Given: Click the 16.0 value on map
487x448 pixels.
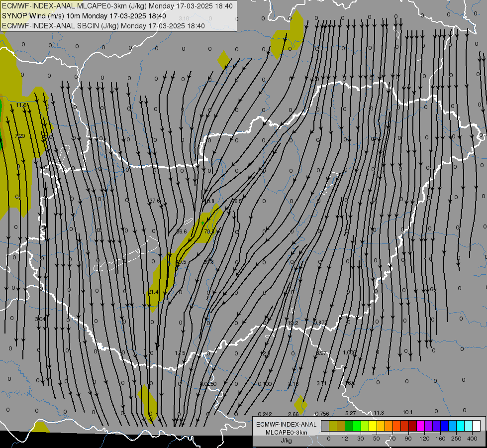Looking at the screenshot, I should [350, 383].
